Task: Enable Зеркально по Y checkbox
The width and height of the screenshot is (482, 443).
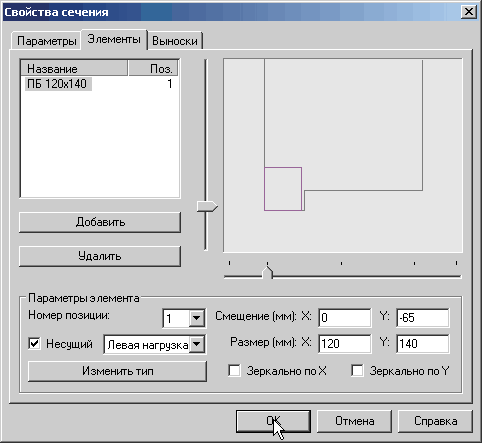Action: tap(357, 371)
